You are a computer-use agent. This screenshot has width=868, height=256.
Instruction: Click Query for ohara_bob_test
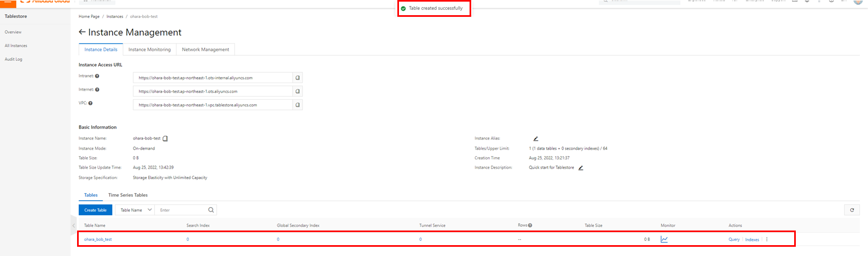click(x=734, y=239)
